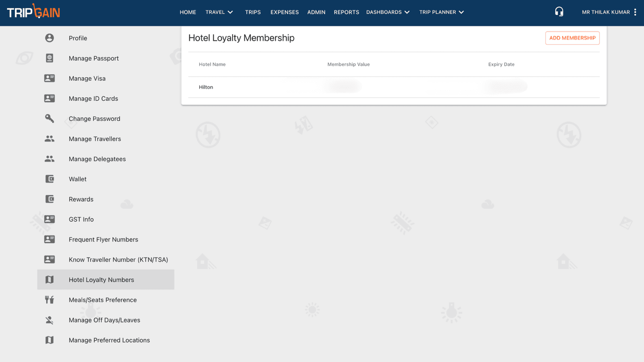Click the TripGain logo
The width and height of the screenshot is (644, 362).
click(34, 12)
